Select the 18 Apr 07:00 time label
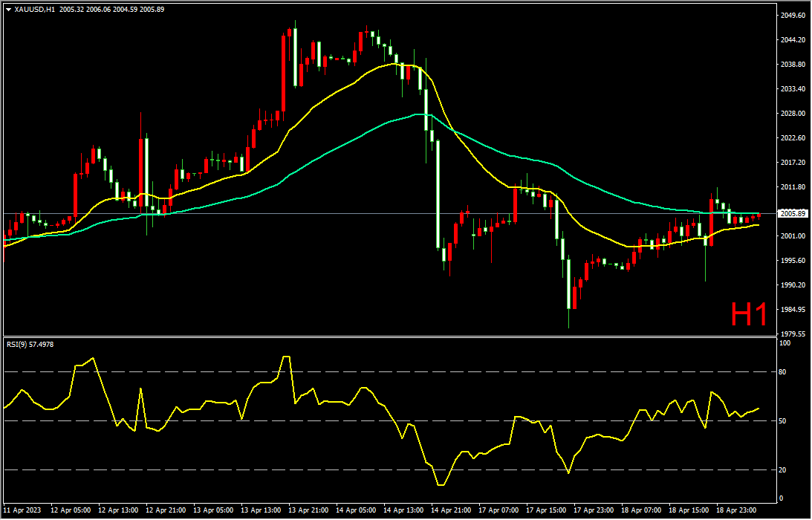The image size is (812, 520). tap(641, 510)
